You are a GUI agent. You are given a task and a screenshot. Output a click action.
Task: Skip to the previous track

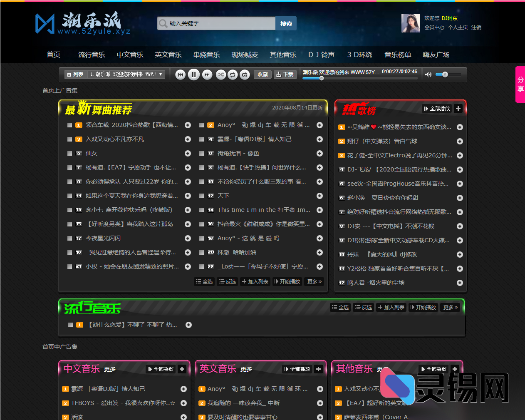pos(180,75)
